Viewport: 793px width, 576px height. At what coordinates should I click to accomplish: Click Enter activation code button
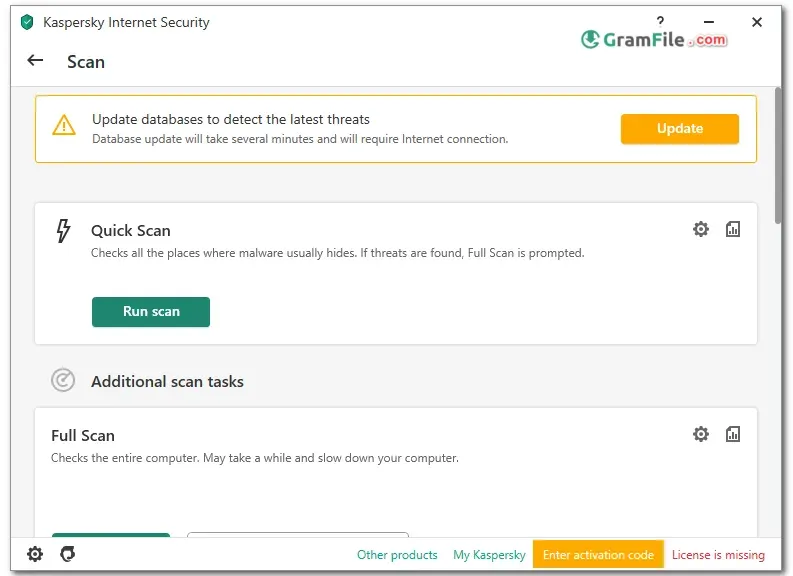(x=598, y=555)
